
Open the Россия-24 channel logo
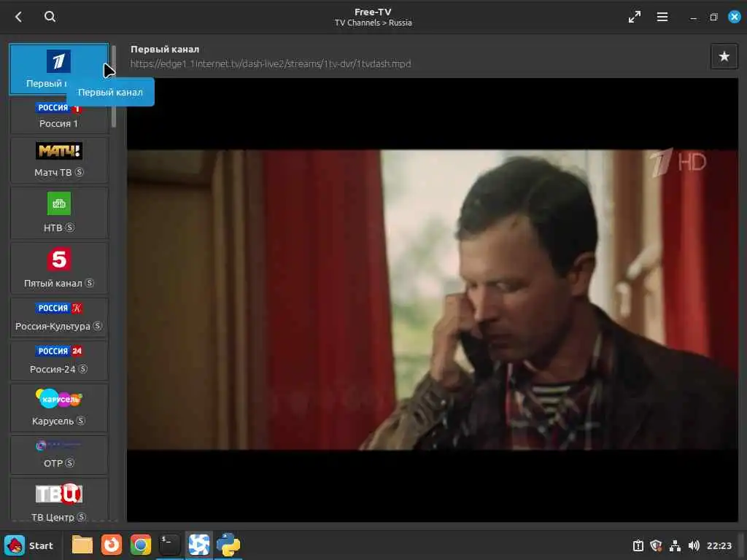coord(59,351)
